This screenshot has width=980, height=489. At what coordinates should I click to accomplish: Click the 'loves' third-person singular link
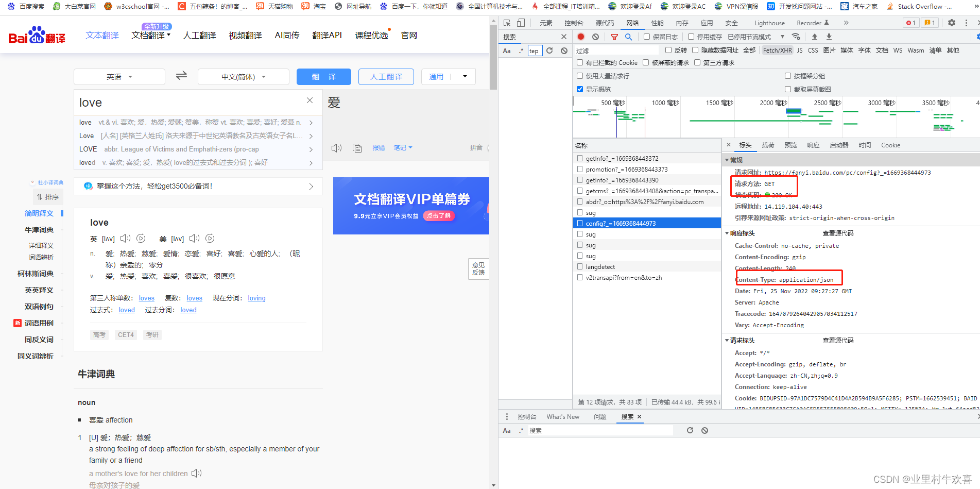tap(147, 298)
